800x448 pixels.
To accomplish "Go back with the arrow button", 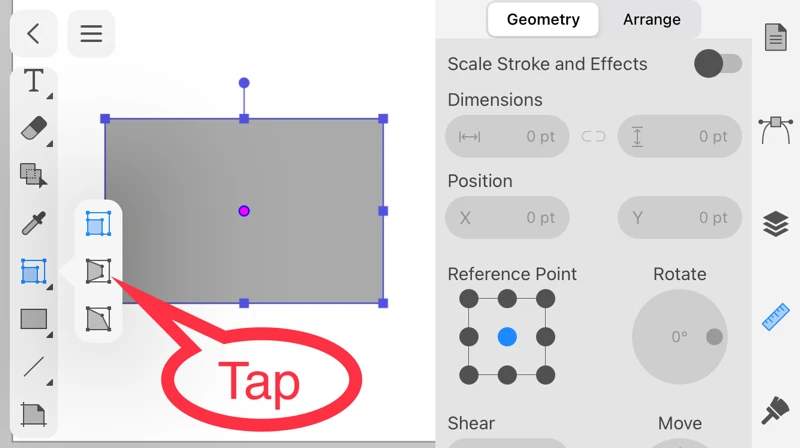I will click(x=33, y=34).
